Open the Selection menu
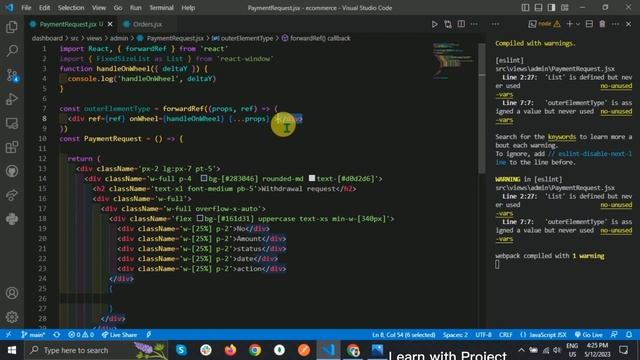The height and width of the screenshot is (360, 640). pos(71,8)
